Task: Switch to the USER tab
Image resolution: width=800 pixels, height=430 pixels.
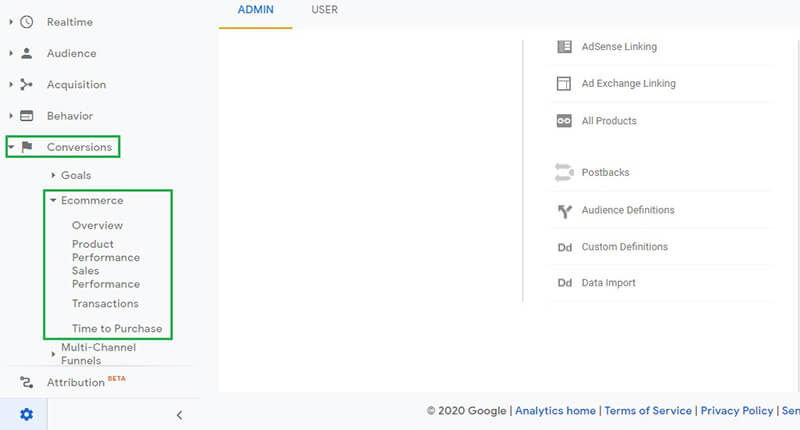Action: (x=324, y=10)
